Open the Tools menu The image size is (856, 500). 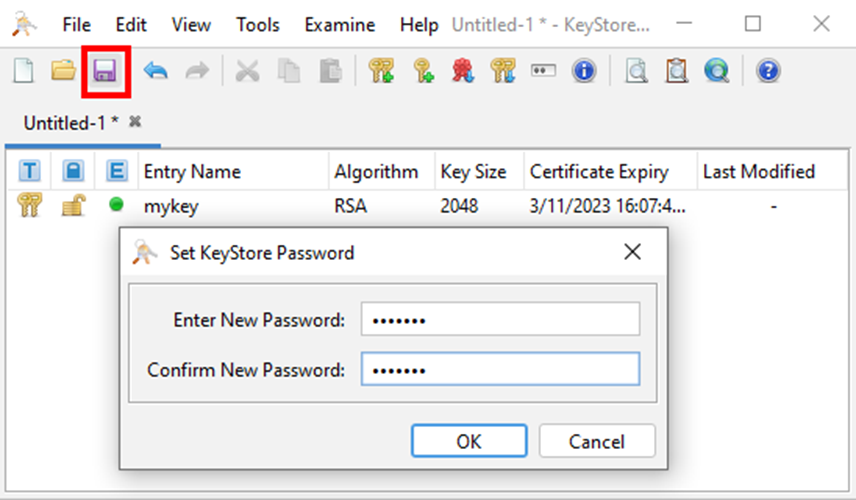point(258,25)
